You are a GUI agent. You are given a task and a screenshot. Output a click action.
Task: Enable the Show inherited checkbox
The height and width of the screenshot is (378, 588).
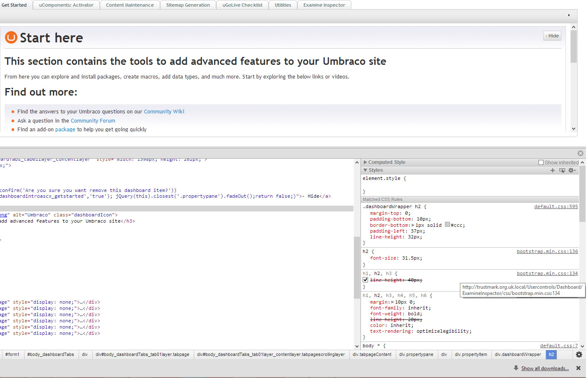[x=541, y=162]
